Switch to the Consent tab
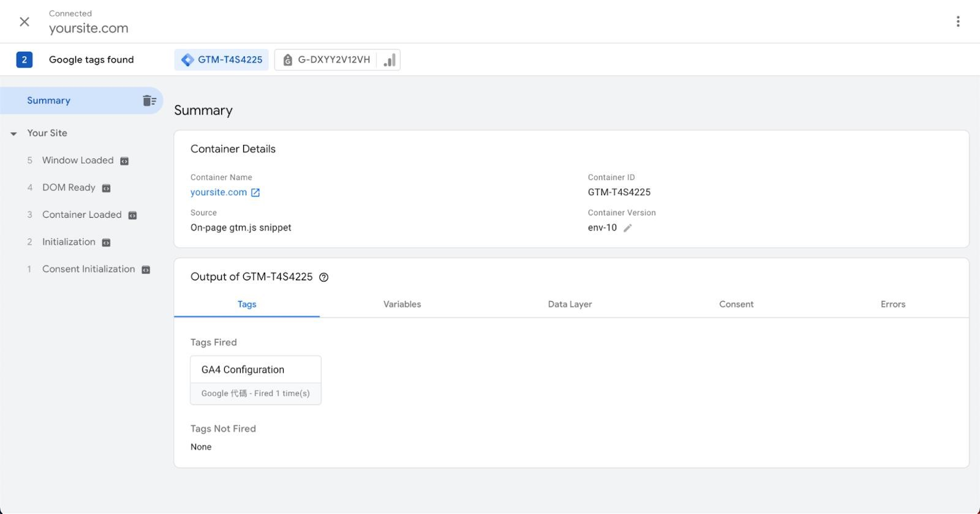Image resolution: width=980 pixels, height=514 pixels. coord(736,304)
